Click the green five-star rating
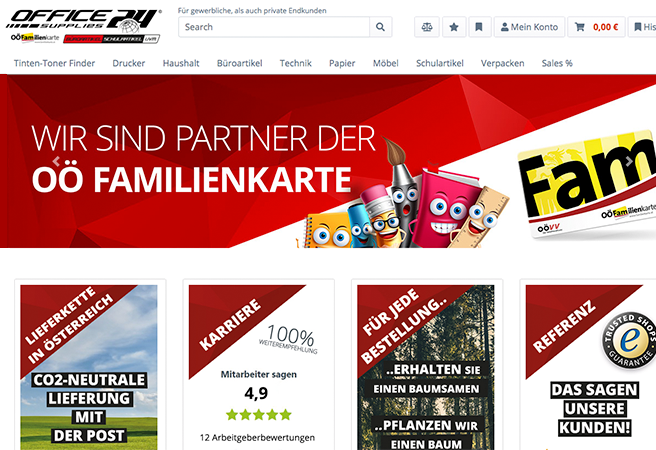This screenshot has height=450, width=656. pyautogui.click(x=259, y=415)
